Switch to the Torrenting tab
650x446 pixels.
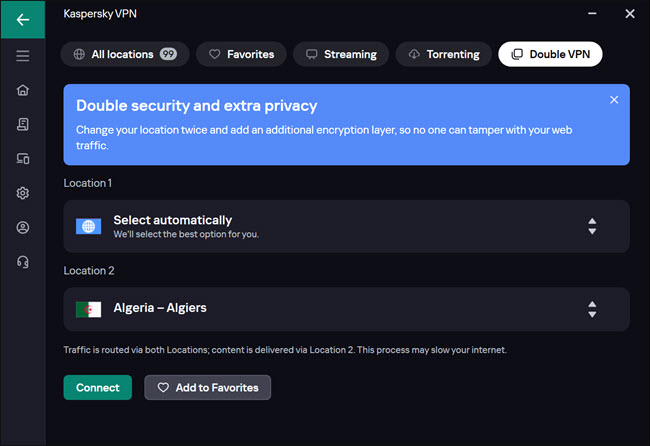click(x=444, y=54)
